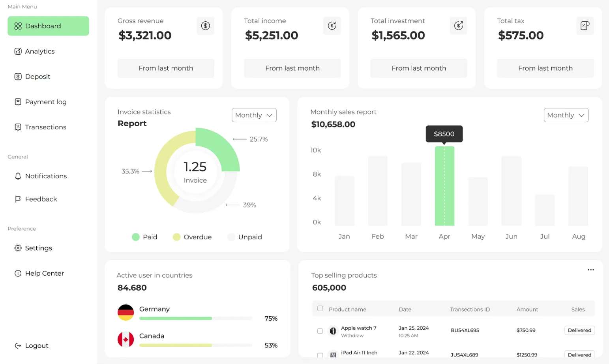
Task: Select the header checkbox in Product name column
Action: click(x=320, y=309)
